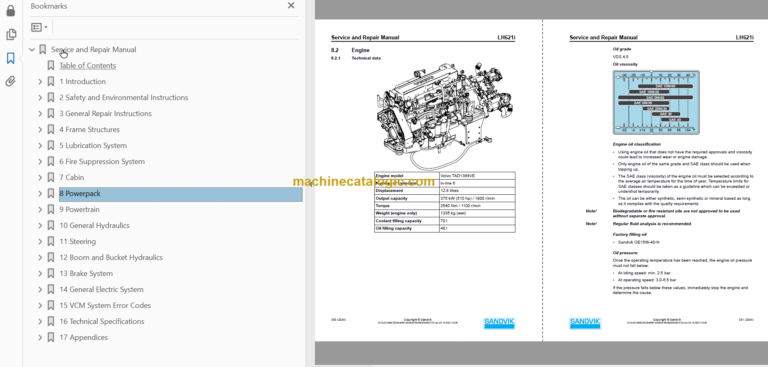The width and height of the screenshot is (768, 367).
Task: Expand the 11 Steering bookmark
Action: pos(40,242)
